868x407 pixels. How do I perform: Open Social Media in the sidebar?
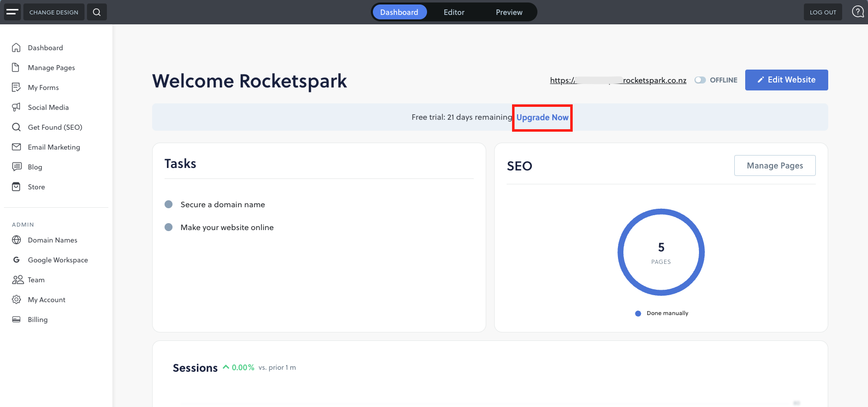[48, 107]
